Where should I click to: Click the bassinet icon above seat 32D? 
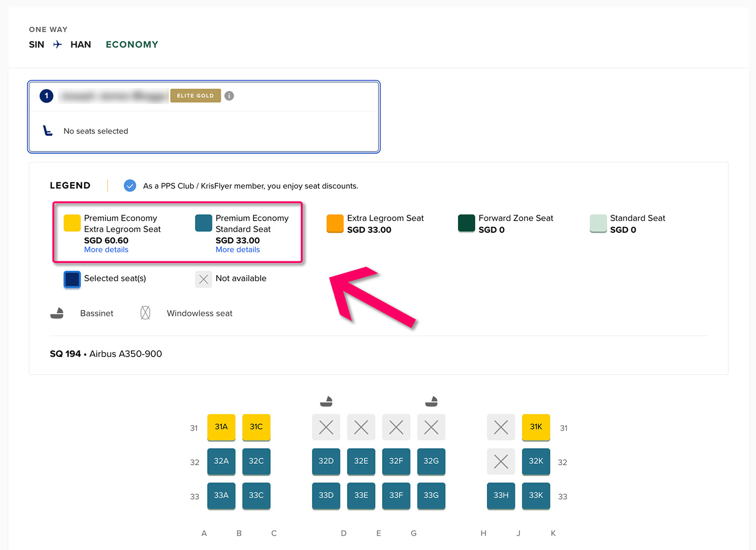pyautogui.click(x=327, y=401)
